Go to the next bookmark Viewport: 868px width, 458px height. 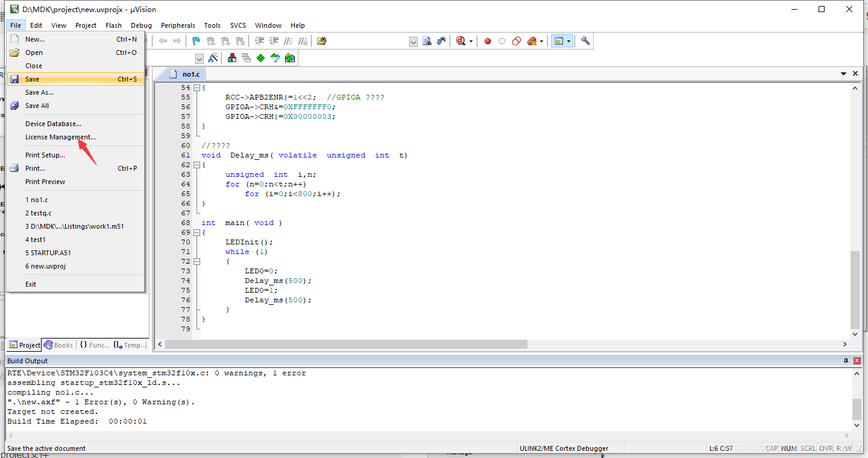225,41
